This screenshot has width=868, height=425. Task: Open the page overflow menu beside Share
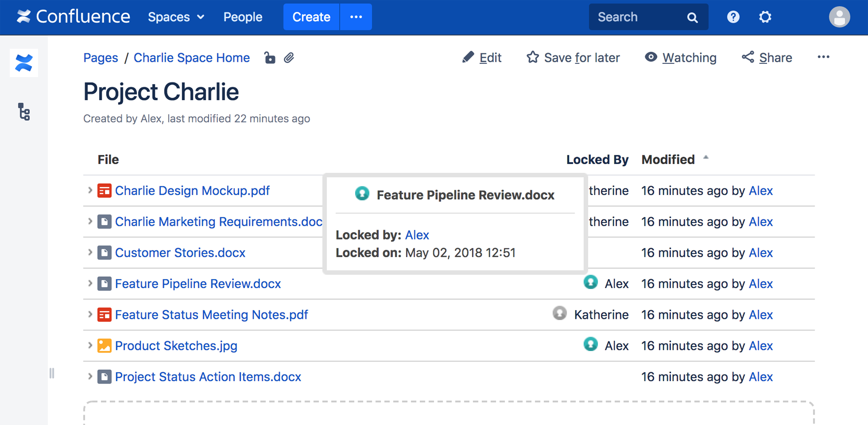(823, 57)
